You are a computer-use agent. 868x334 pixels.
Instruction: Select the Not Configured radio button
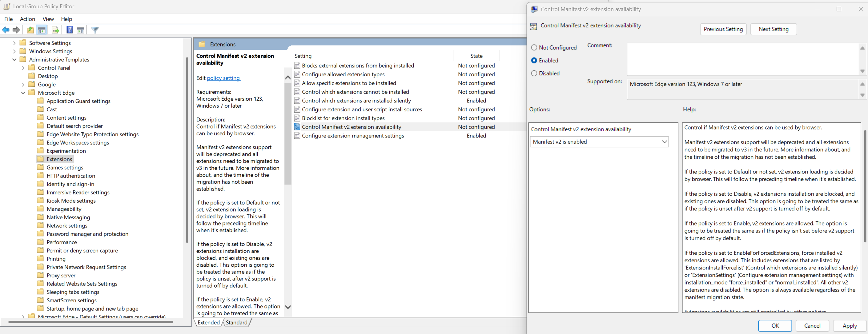[534, 47]
